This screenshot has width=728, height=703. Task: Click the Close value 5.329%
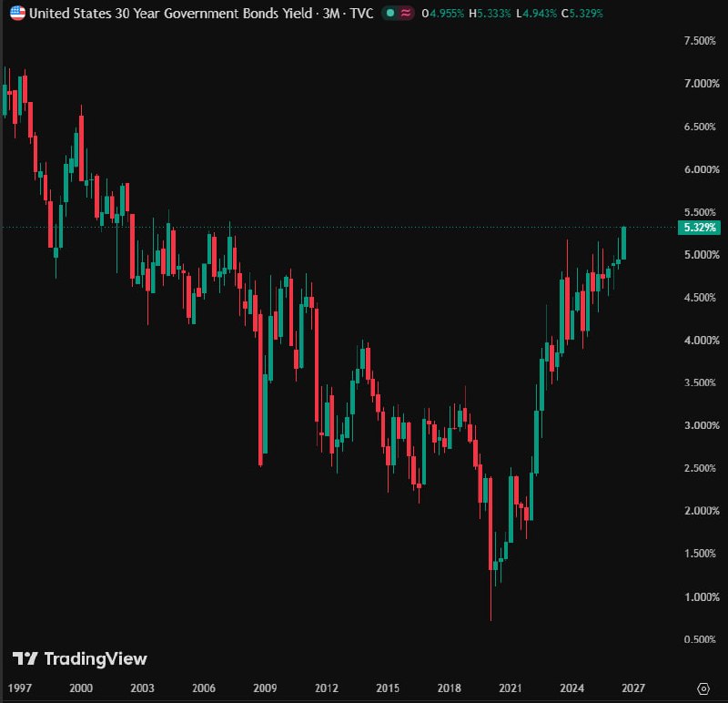(586, 14)
